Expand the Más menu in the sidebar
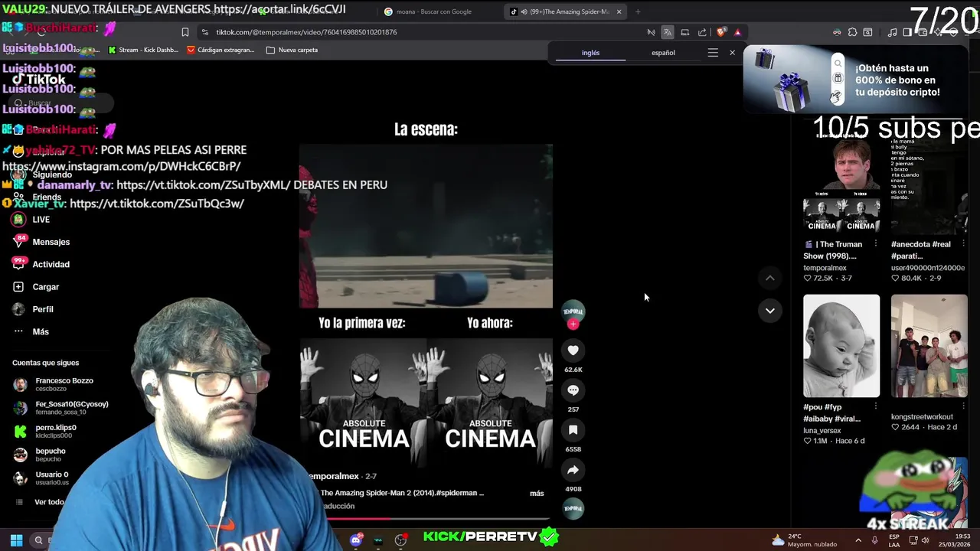 point(31,331)
